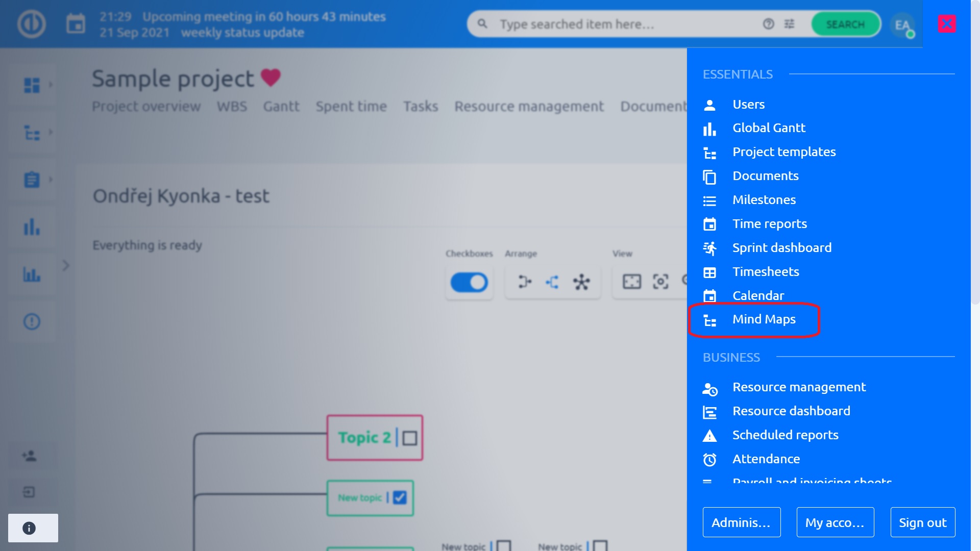Select the left-tree arrange icon
This screenshot has width=980, height=551.
pos(553,282)
